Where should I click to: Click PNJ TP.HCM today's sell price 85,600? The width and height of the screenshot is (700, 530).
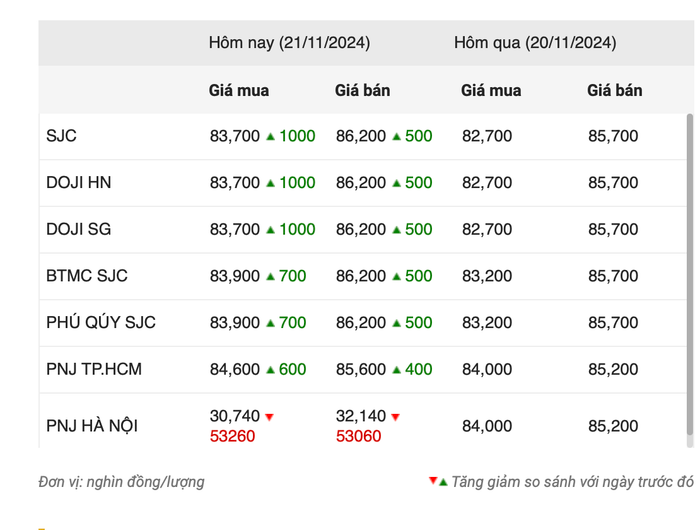pyautogui.click(x=361, y=369)
